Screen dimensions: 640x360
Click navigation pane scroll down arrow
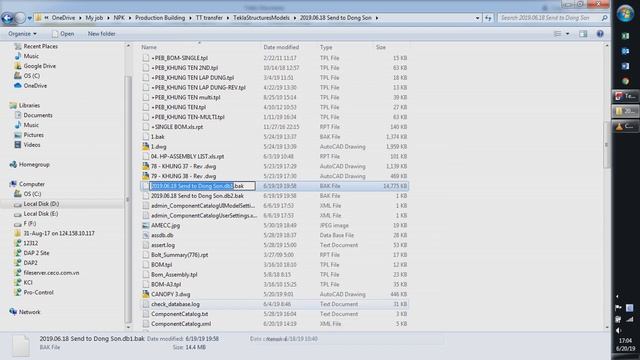coord(128,327)
